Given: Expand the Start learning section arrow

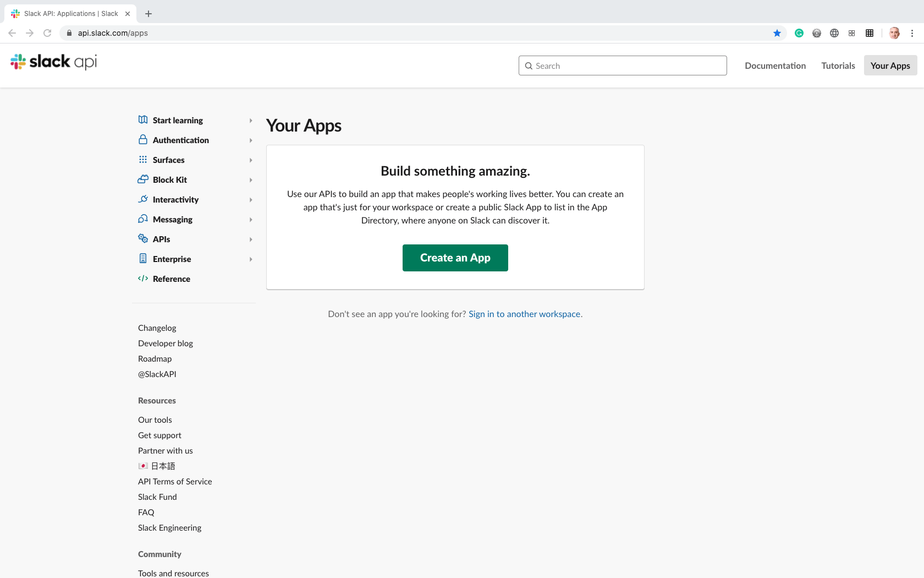Looking at the screenshot, I should [x=251, y=121].
